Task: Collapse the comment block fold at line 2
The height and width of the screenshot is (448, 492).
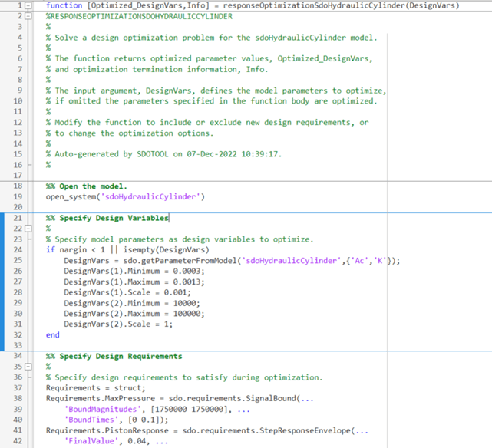Action: point(28,16)
